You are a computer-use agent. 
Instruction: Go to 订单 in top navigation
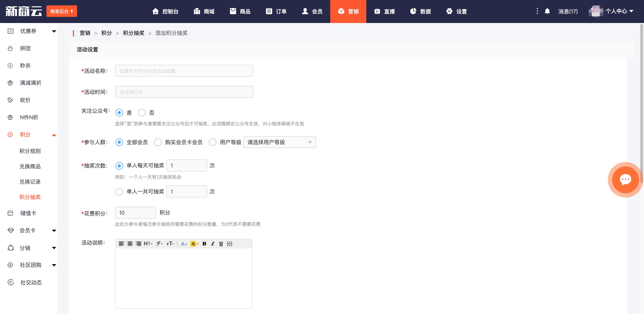276,11
